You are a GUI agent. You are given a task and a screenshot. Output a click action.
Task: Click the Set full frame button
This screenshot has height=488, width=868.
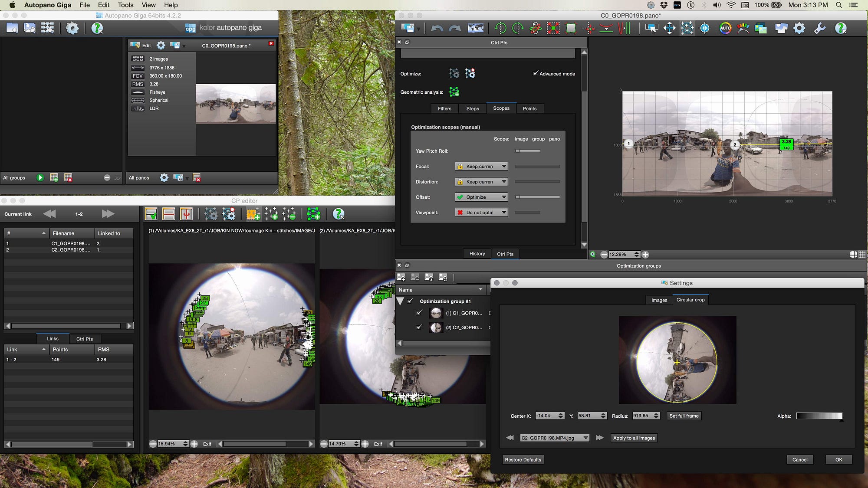pos(684,416)
